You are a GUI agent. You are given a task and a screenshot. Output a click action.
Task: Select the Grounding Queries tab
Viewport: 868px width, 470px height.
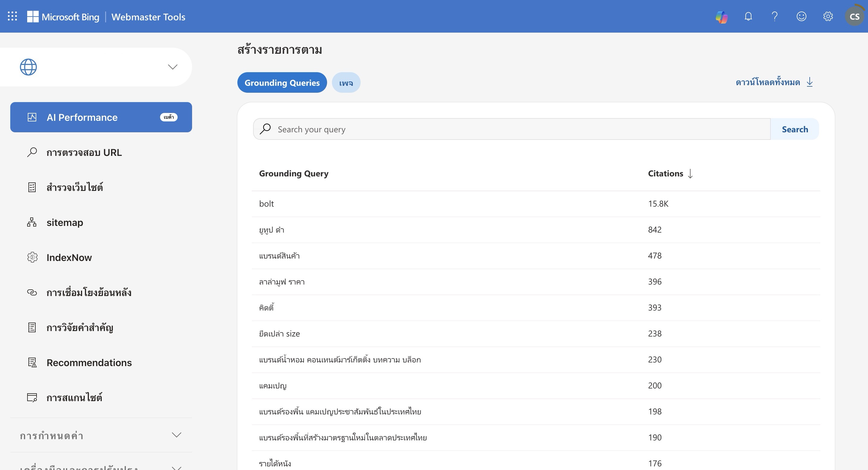tap(282, 82)
